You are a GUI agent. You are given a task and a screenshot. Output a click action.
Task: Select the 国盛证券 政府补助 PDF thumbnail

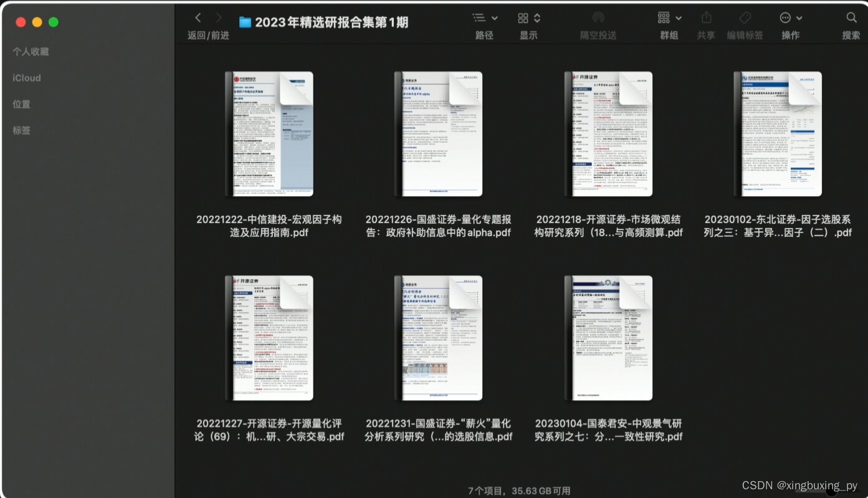[x=439, y=134]
